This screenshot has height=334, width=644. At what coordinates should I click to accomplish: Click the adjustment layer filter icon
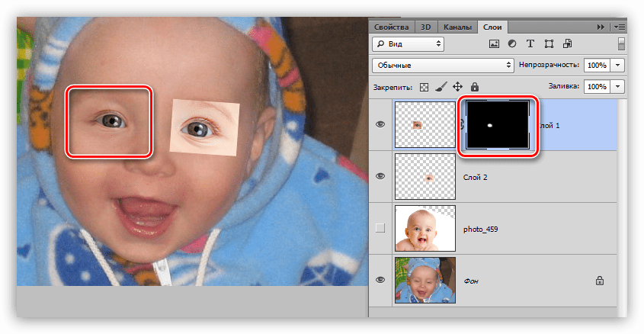point(512,44)
